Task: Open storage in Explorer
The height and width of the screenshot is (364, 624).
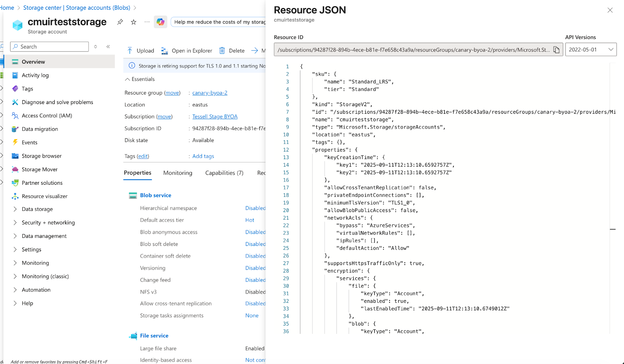Action: pos(187,51)
